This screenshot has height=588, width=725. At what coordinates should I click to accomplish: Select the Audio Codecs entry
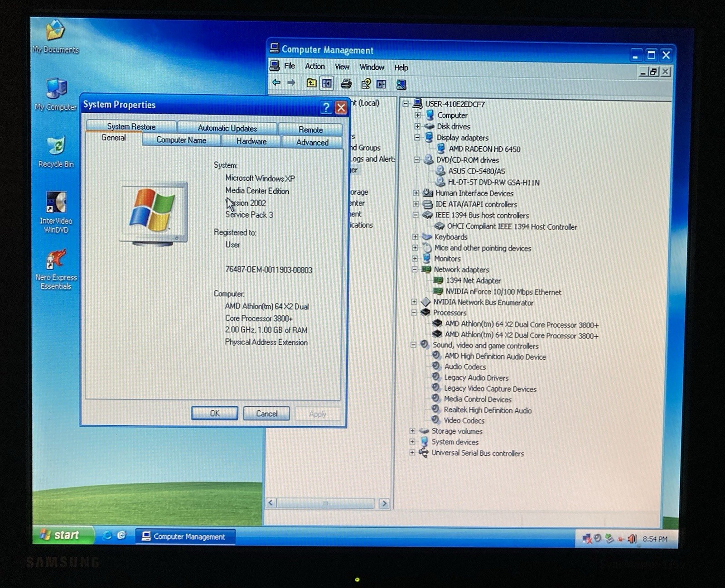pos(465,367)
